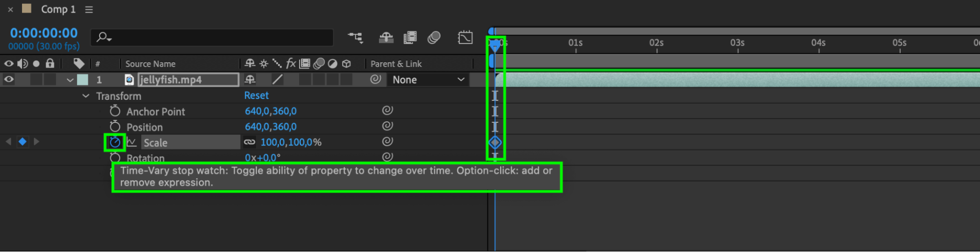Toggle the Shy layers hide switch
980x252 pixels.
(386, 38)
